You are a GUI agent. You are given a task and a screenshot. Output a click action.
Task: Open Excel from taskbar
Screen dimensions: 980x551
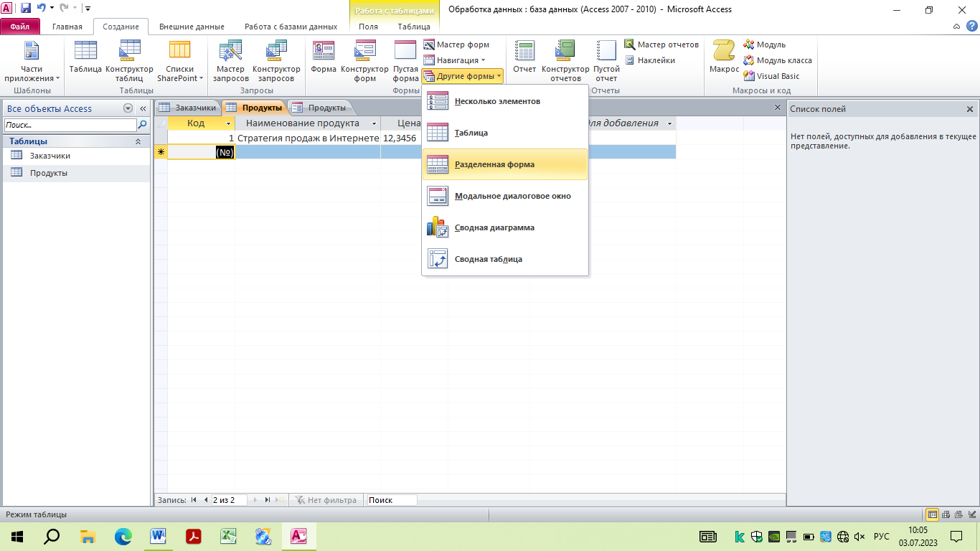[228, 536]
